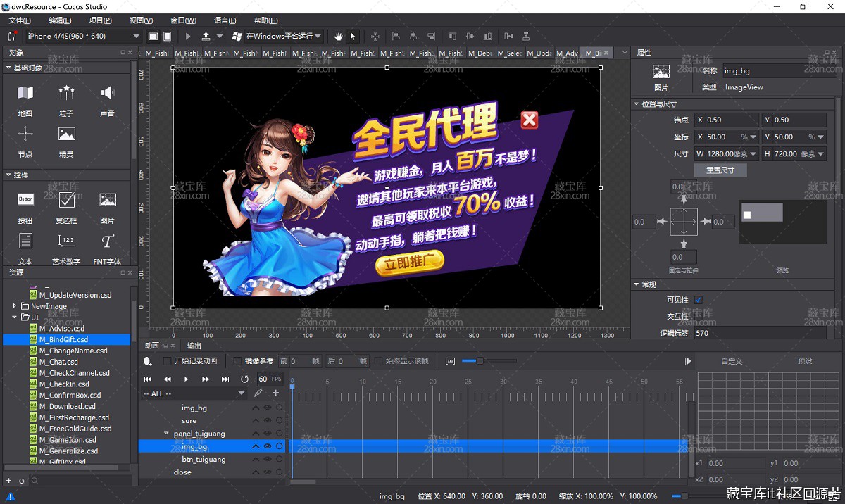This screenshot has height=504, width=845.
Task: Open 视图(V) menu
Action: tap(142, 20)
